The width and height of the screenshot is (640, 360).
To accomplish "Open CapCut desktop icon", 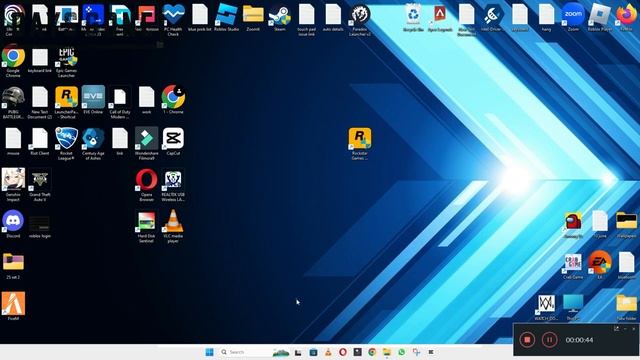I will pyautogui.click(x=173, y=139).
